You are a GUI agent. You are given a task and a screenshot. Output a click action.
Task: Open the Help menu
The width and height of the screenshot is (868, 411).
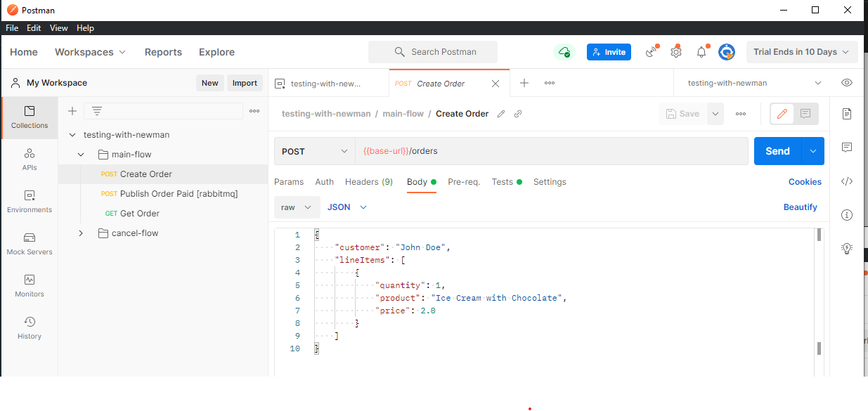[x=85, y=28]
